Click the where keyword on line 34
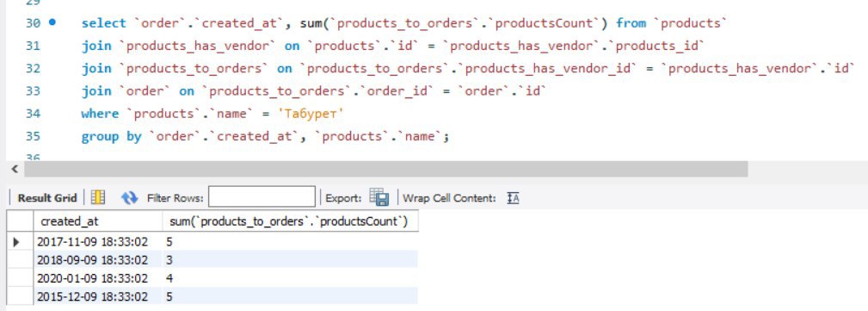Viewport: 868px width, 311px height. tap(100, 114)
